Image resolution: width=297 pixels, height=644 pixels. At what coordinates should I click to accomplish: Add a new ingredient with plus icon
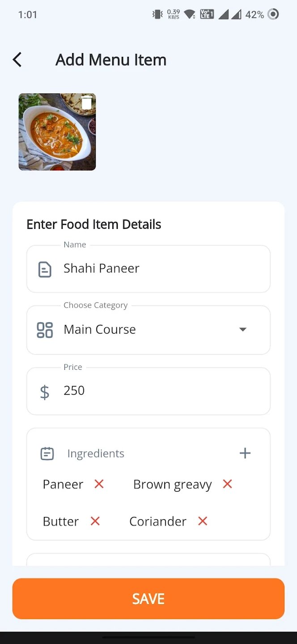[245, 453]
